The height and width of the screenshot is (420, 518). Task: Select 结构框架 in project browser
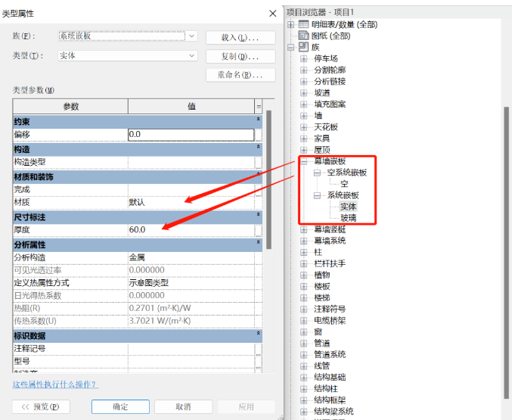[x=330, y=400]
